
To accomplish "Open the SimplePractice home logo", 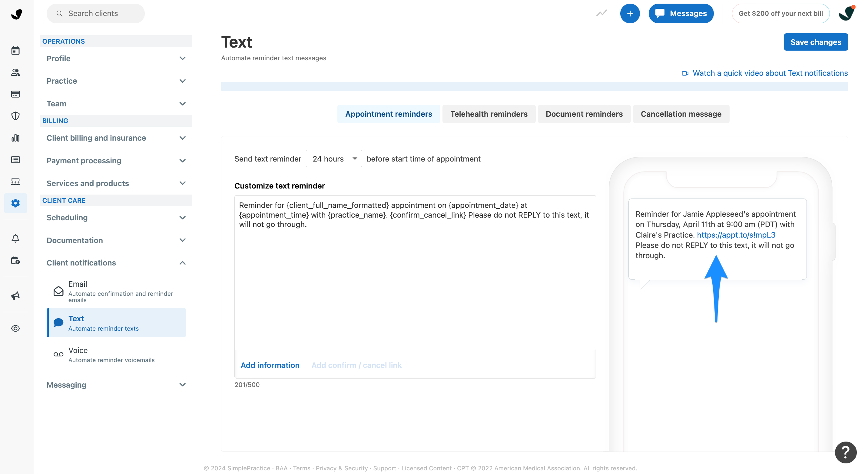I will pos(17,14).
